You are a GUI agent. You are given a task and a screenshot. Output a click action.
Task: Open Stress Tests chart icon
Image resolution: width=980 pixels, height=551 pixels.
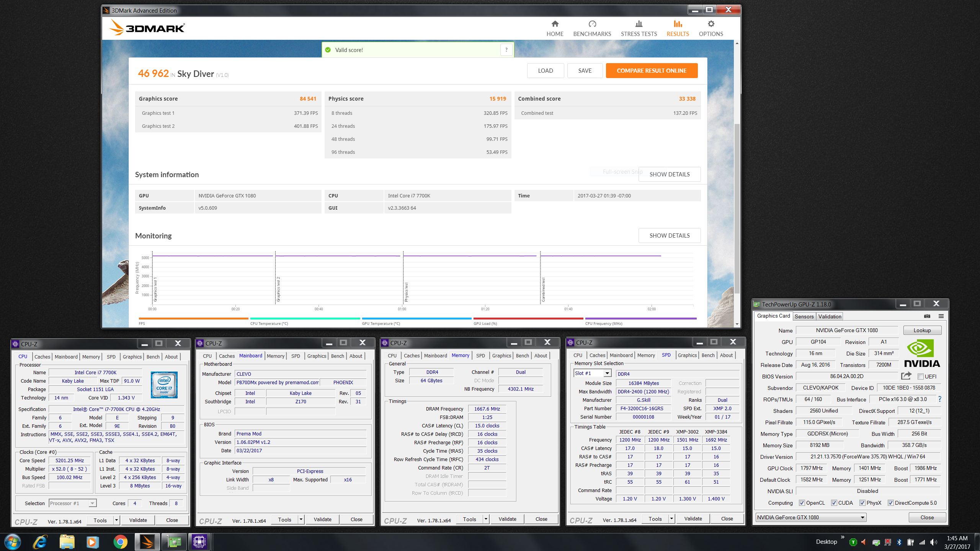(x=639, y=24)
